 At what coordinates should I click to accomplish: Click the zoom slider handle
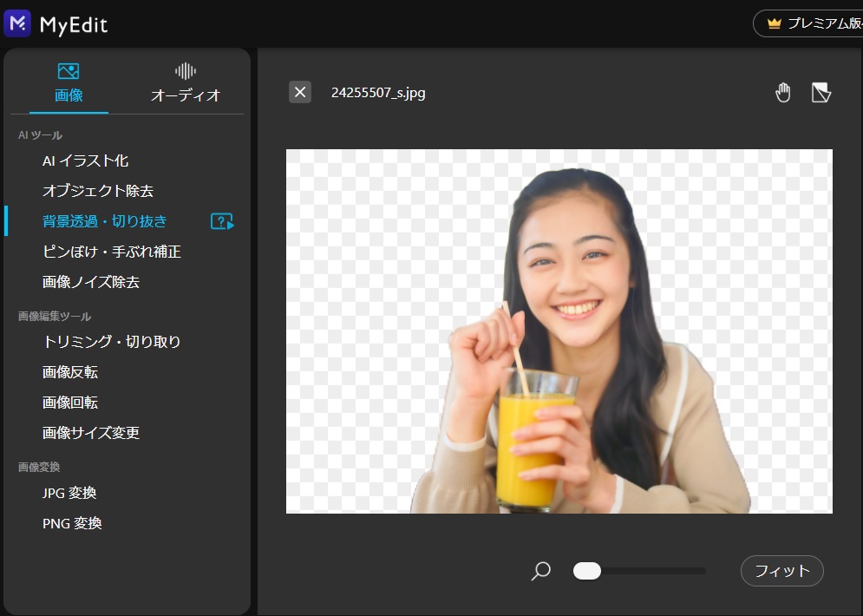(x=586, y=571)
